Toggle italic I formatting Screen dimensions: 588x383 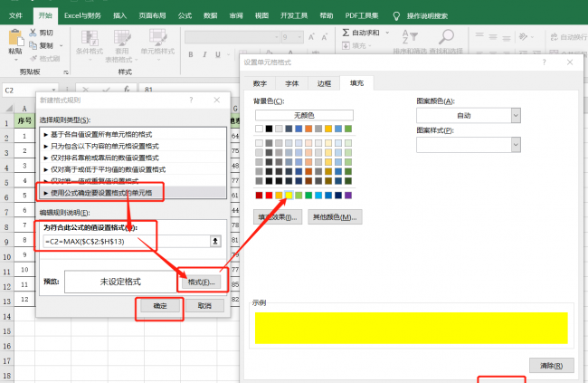[204, 55]
